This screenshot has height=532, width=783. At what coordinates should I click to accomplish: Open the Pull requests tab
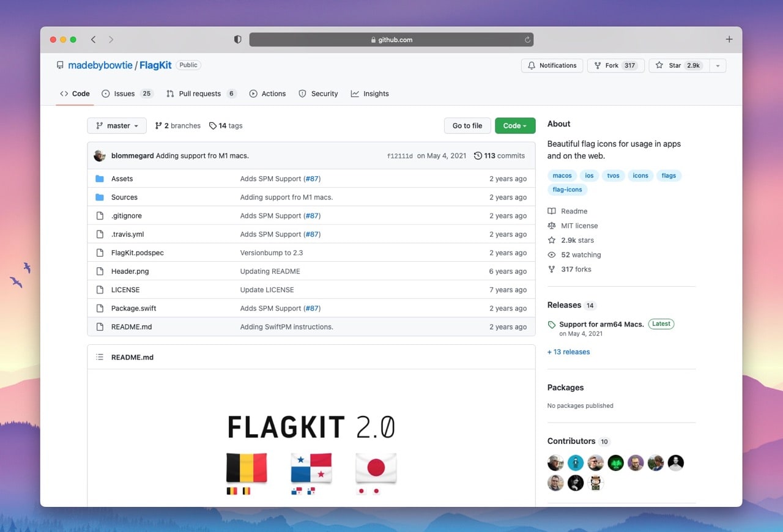pyautogui.click(x=201, y=94)
